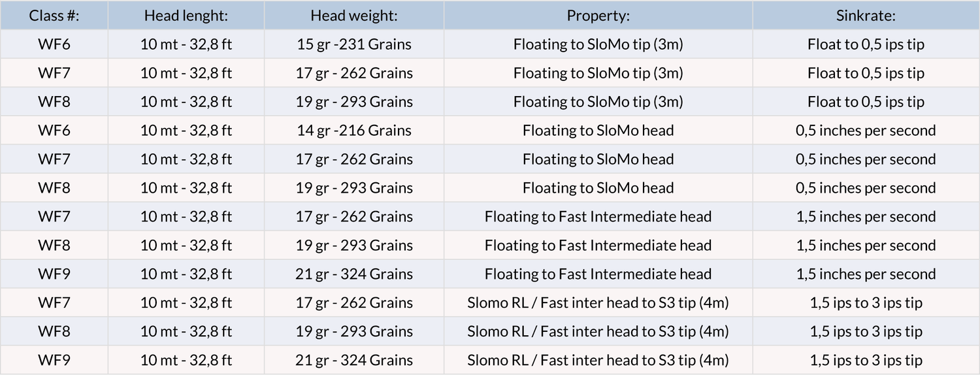The height and width of the screenshot is (375, 980).
Task: Click the WF9 class cell in the bottom row
Action: (54, 360)
